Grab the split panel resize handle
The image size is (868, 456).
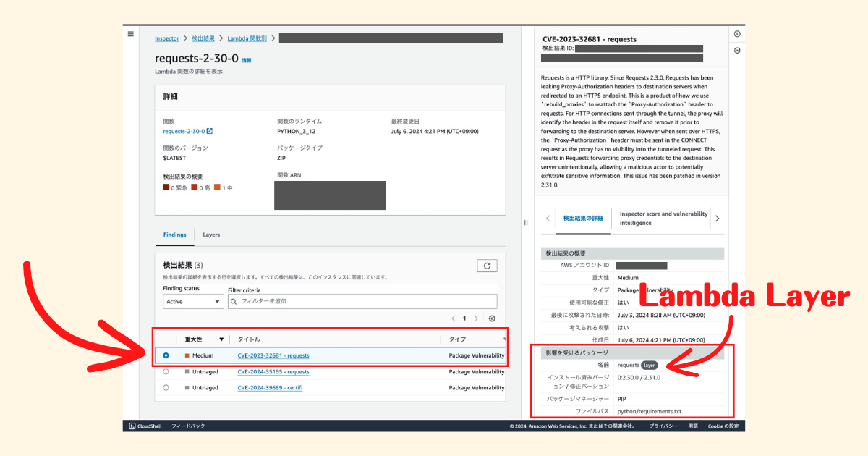tap(526, 222)
